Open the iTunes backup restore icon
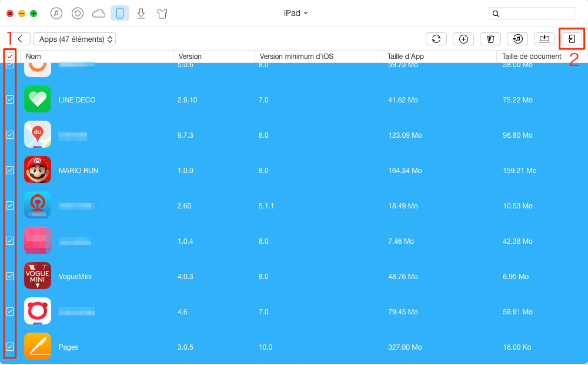The image size is (588, 365). pyautogui.click(x=77, y=14)
